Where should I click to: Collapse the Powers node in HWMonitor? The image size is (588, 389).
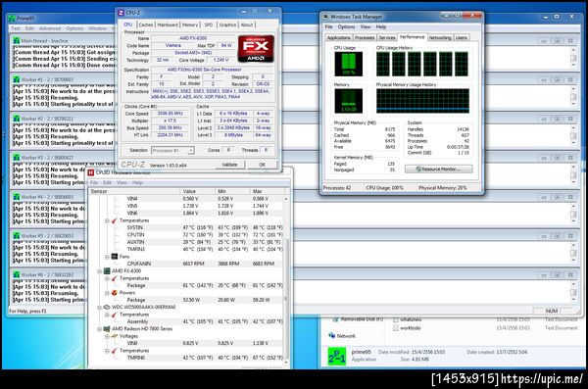[107, 293]
